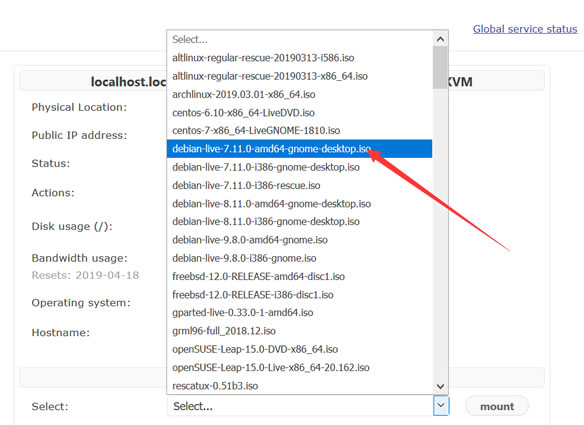This screenshot has height=425, width=584.
Task: Click the Physical Location label
Action: 79,107
